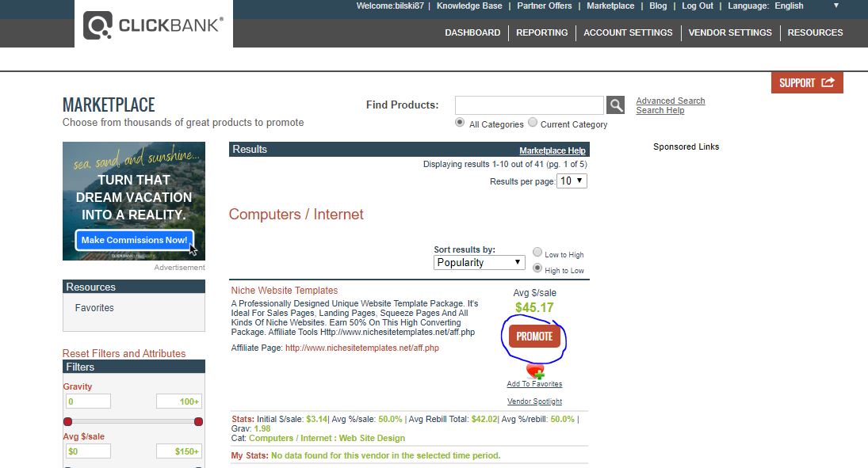868x468 pixels.
Task: Open the Account Settings menu
Action: coord(628,32)
